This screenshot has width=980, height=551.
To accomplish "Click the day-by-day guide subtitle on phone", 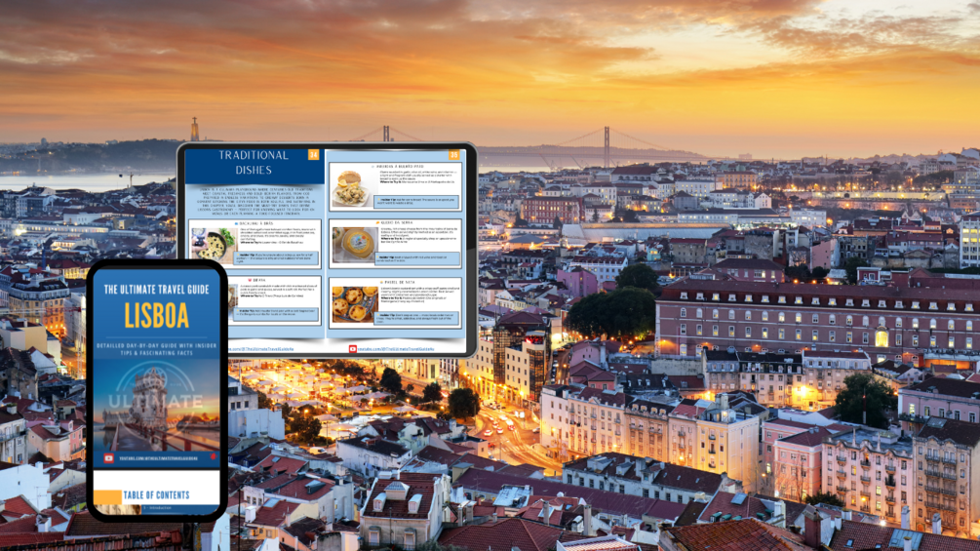I will click(156, 349).
